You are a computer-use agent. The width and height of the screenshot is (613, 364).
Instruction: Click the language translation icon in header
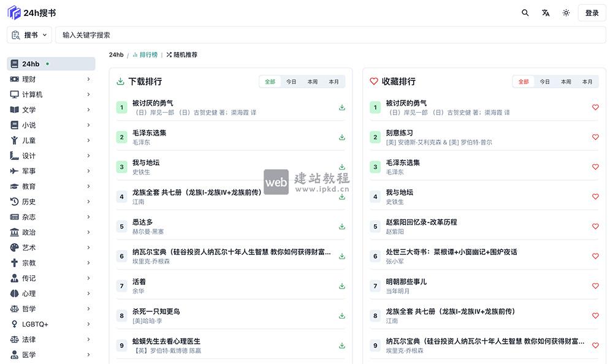[x=546, y=12]
